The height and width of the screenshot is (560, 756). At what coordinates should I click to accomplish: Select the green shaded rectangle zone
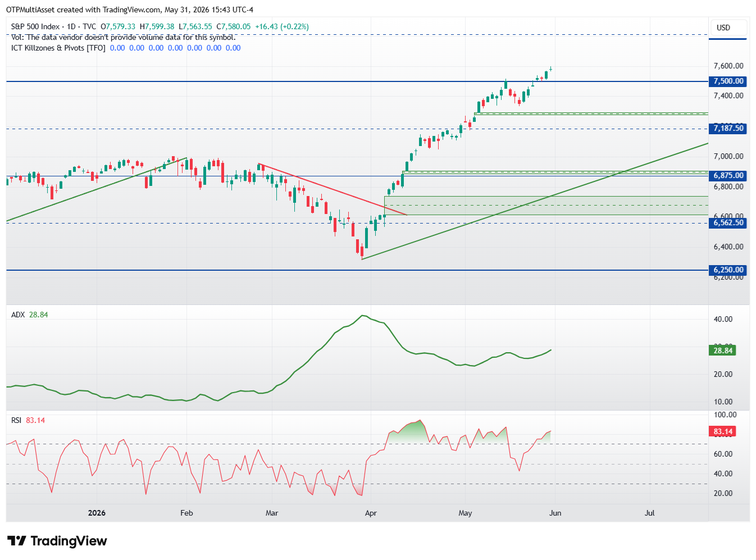pyautogui.click(x=546, y=206)
